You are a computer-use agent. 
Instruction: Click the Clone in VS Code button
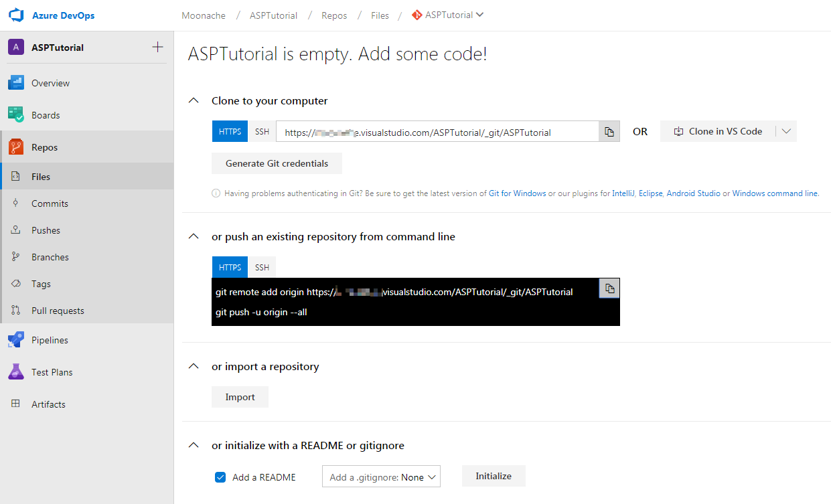[718, 131]
